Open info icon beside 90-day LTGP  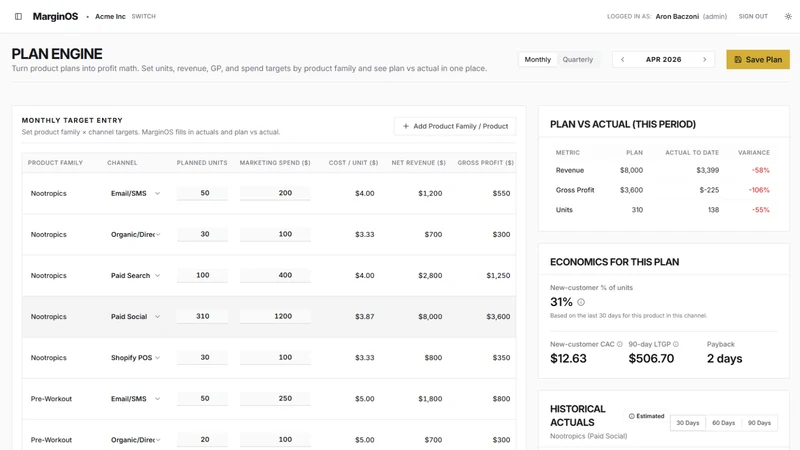coord(676,344)
